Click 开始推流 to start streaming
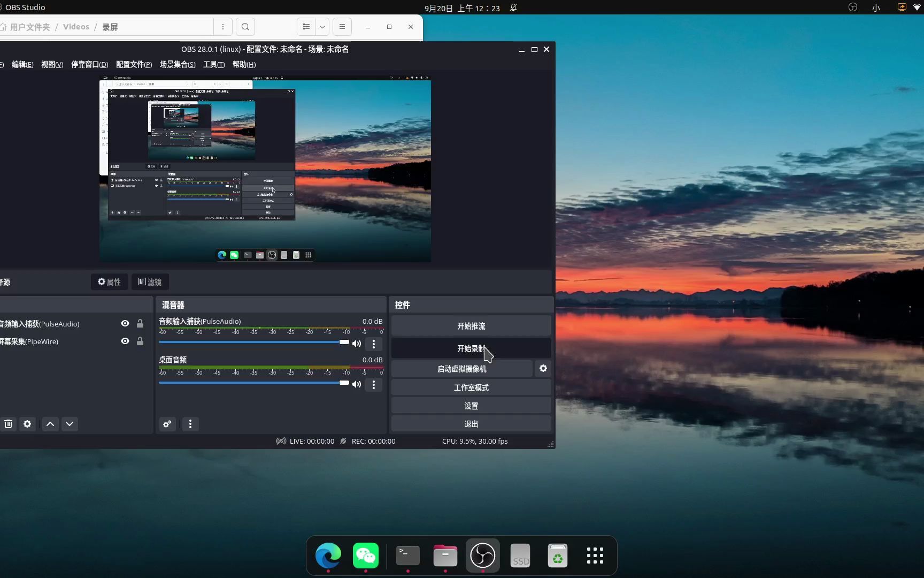924x578 pixels. [471, 325]
